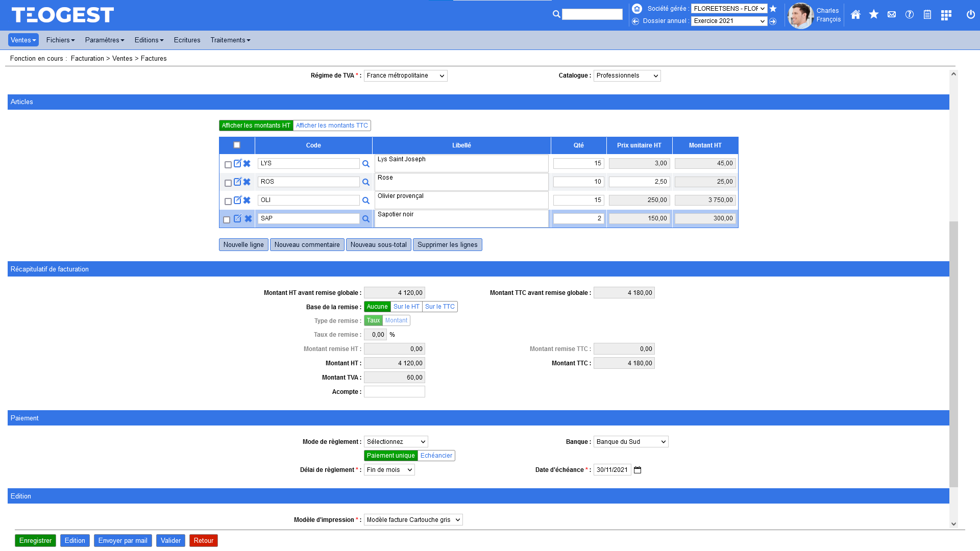980x551 pixels.
Task: Click the Enregistrer button
Action: click(35, 541)
